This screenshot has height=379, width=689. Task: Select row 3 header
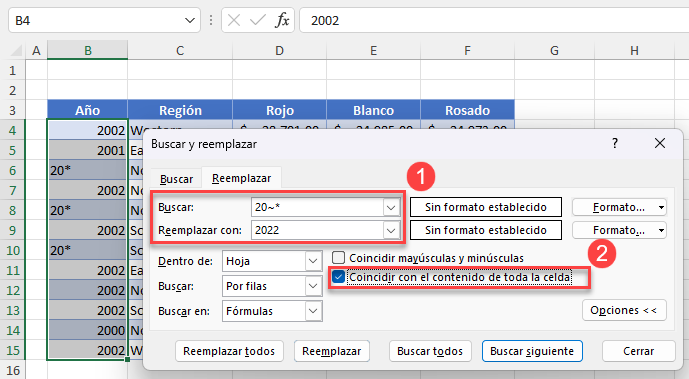click(x=13, y=110)
